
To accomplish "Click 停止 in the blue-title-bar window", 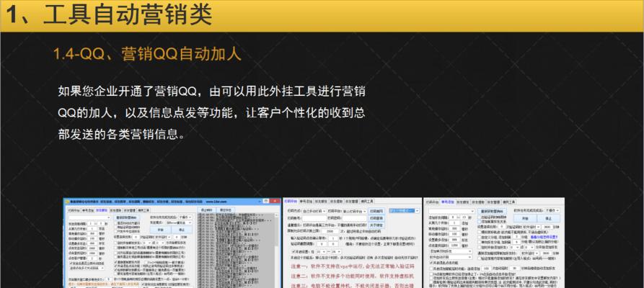I will (182, 230).
